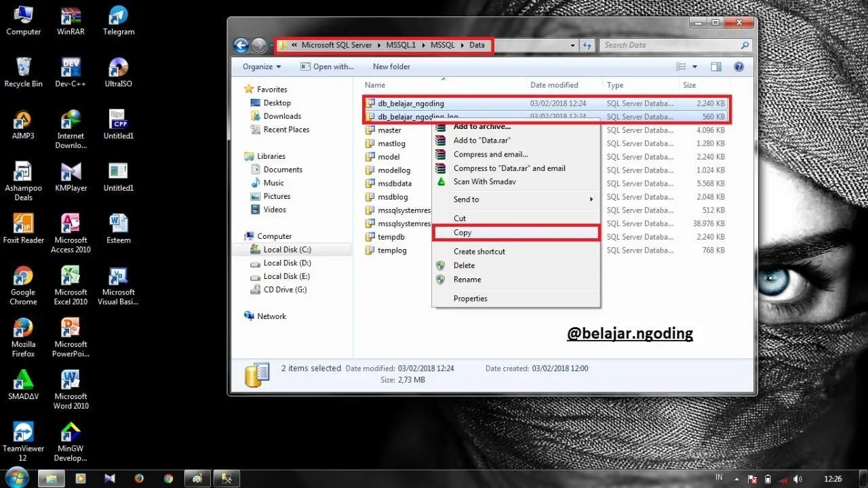Toggle the preview pane button

tap(716, 67)
